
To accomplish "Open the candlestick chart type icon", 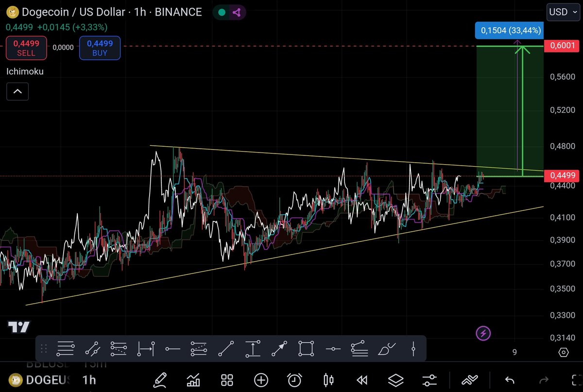I will click(328, 380).
